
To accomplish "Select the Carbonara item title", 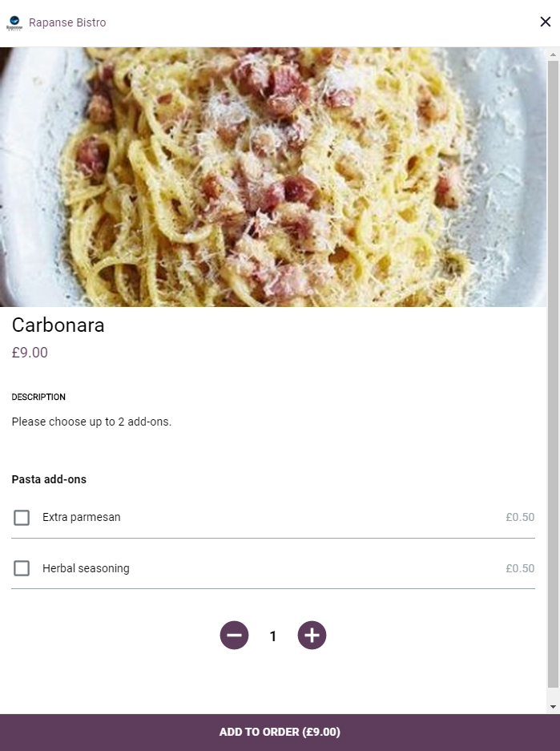I will point(58,326).
